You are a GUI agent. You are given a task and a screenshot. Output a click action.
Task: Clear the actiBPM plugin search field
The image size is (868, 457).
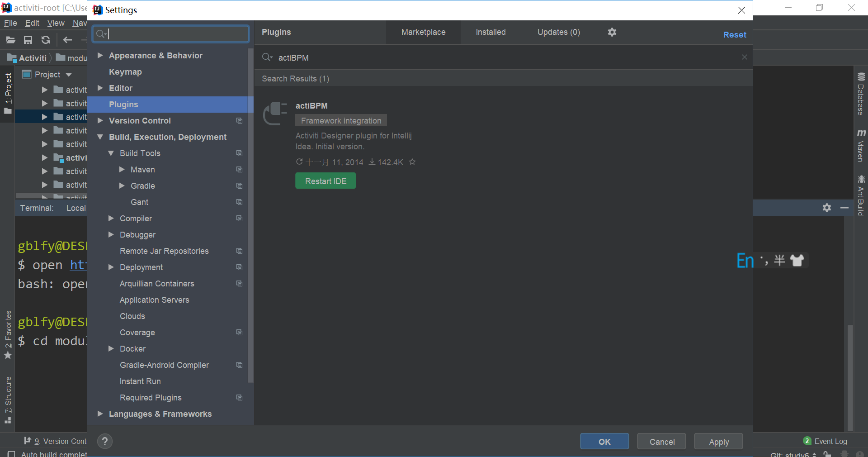744,57
